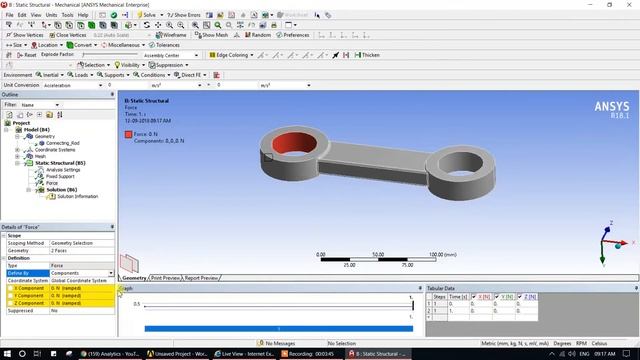Open annotation Preferences
640x360 pixels.
coord(293,35)
